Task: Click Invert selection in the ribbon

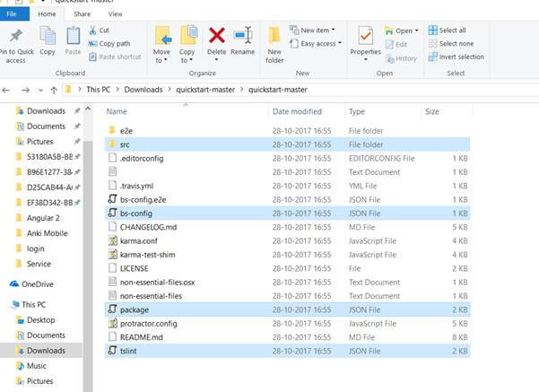Action: click(x=456, y=57)
